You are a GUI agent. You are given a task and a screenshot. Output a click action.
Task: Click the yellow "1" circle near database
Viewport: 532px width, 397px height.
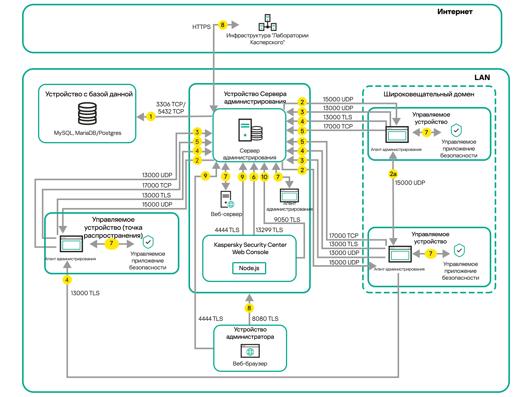151,117
